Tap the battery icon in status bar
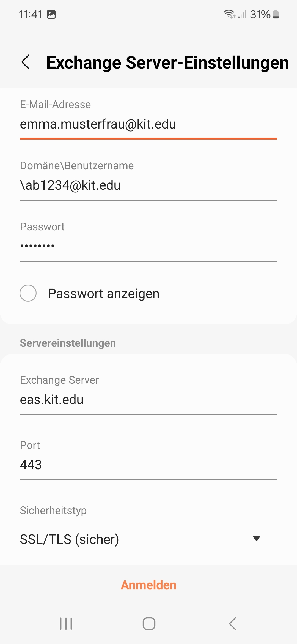297x644 pixels. coord(276,14)
